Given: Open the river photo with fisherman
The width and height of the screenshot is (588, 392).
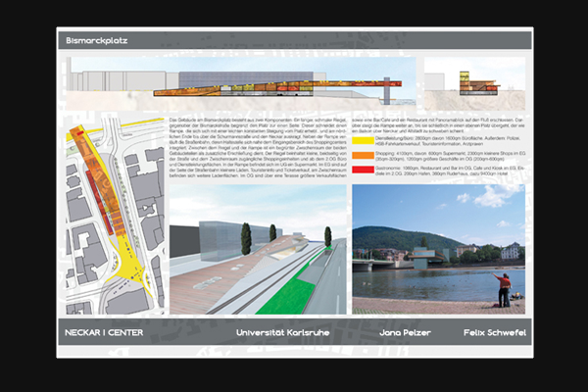Looking at the screenshot, I should pos(441,249).
